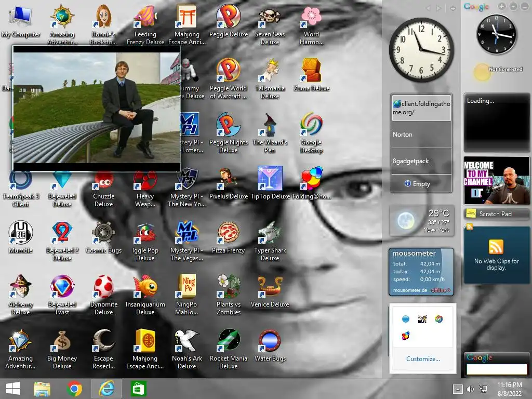Open the Scratch Pad gadget
Screen dimensions: 532x399
point(496,214)
